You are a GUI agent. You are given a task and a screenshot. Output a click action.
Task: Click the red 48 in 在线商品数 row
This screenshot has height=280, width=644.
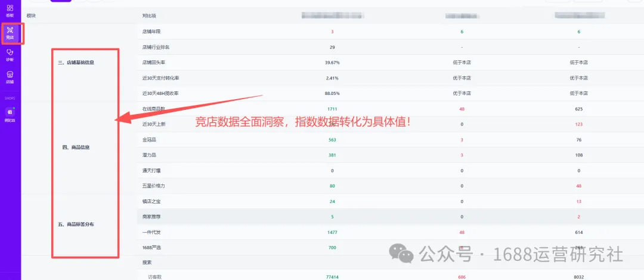pos(462,109)
